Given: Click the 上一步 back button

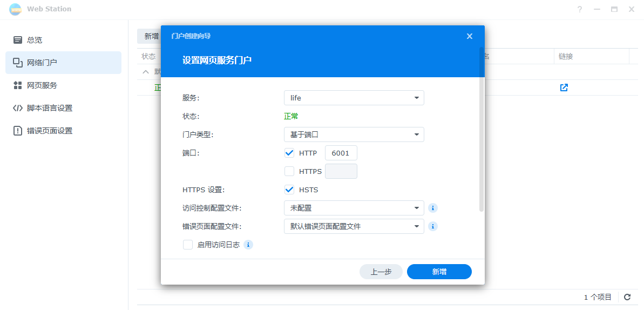Looking at the screenshot, I should click(x=381, y=272).
